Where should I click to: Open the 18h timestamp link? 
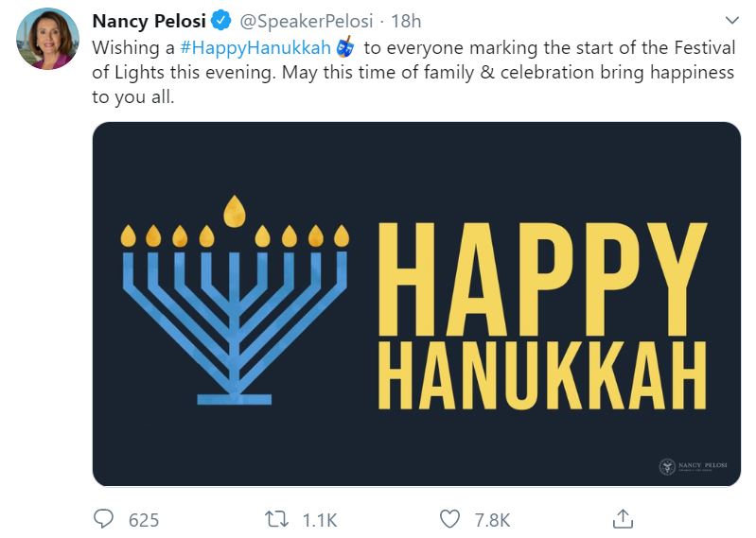point(405,21)
